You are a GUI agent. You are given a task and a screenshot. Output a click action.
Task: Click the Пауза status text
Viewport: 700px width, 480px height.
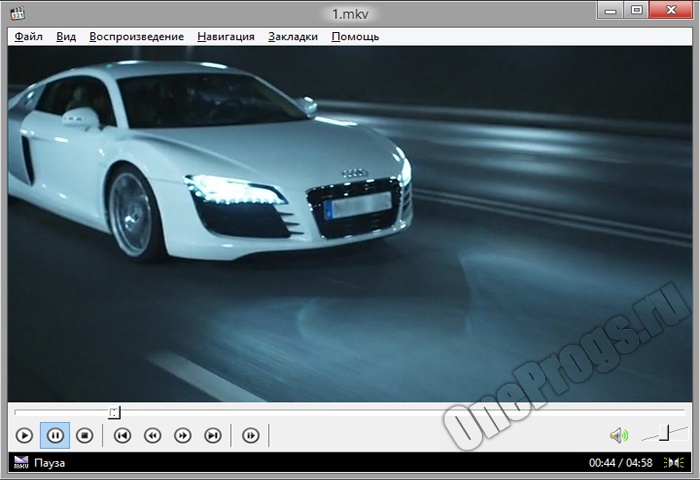click(50, 463)
